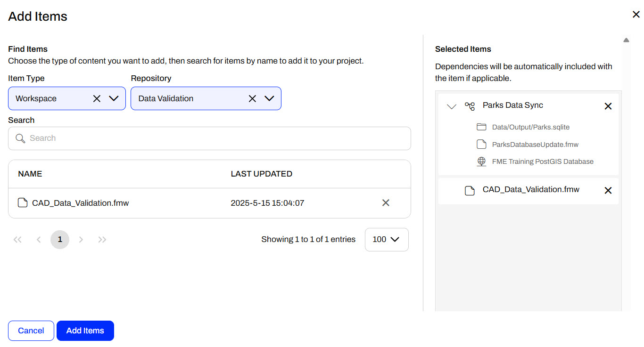Click the folder icon beside Data/Output/Parks.sqlite
The width and height of the screenshot is (644, 347).
point(481,127)
